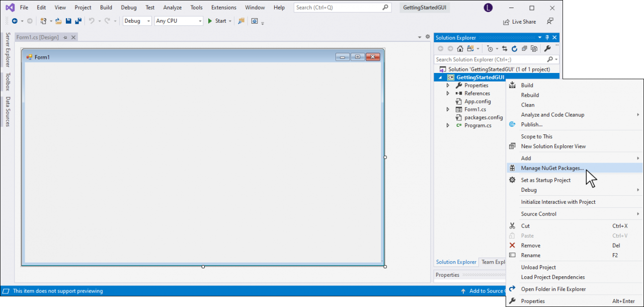Pin the Form1.cs [Design] tab

(x=65, y=38)
